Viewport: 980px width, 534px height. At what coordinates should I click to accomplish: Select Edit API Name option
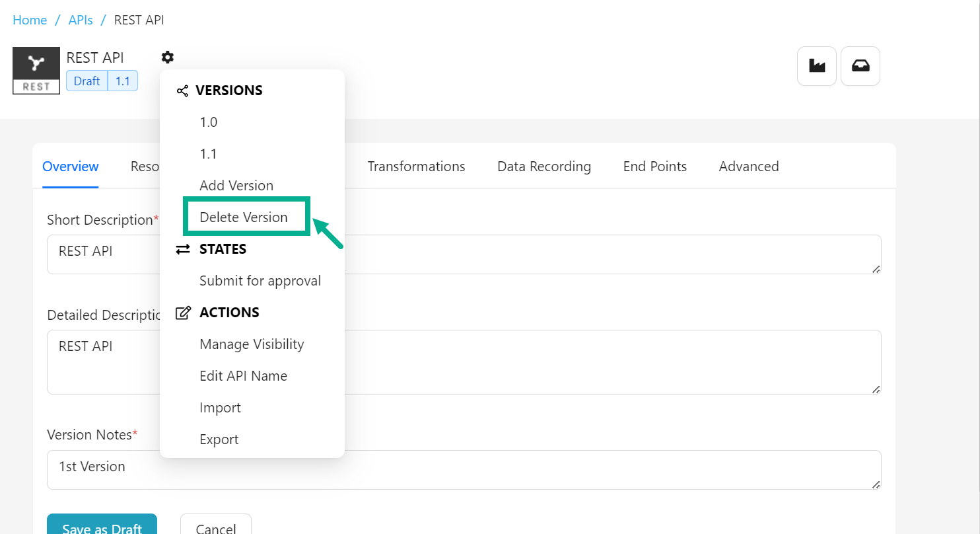[x=243, y=376]
